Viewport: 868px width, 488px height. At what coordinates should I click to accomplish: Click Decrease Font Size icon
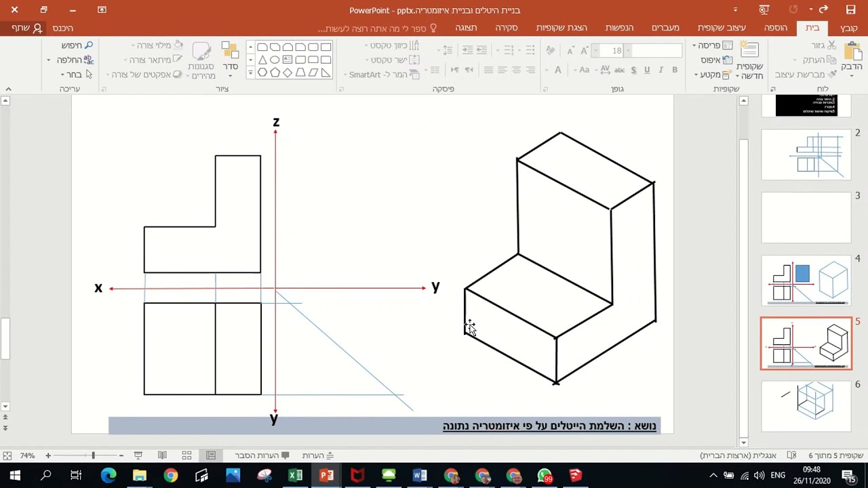click(570, 51)
